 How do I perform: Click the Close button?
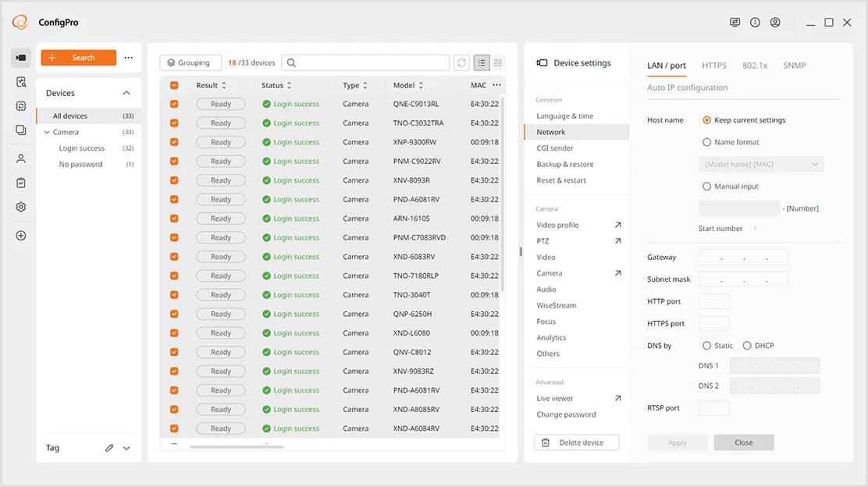[x=743, y=443]
